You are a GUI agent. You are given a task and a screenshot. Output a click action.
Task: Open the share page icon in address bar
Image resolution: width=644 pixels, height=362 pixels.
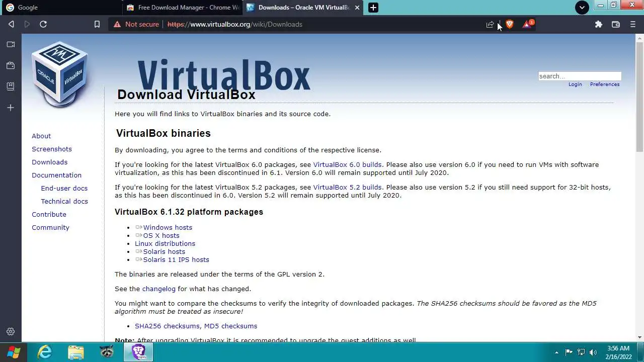click(x=490, y=24)
